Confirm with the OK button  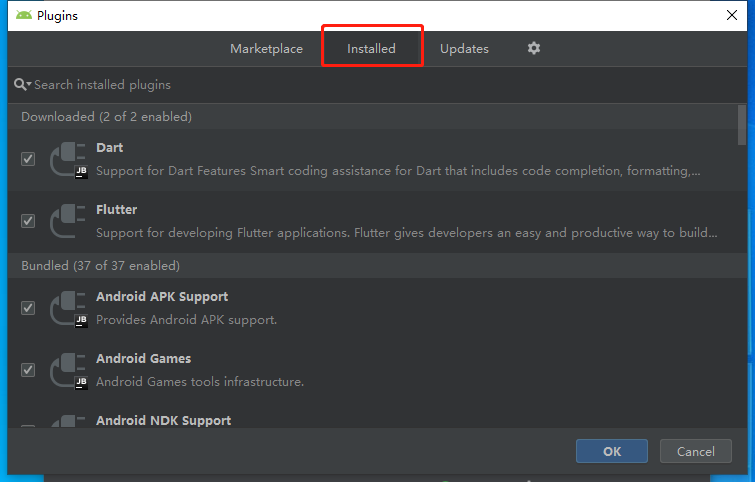coord(612,451)
